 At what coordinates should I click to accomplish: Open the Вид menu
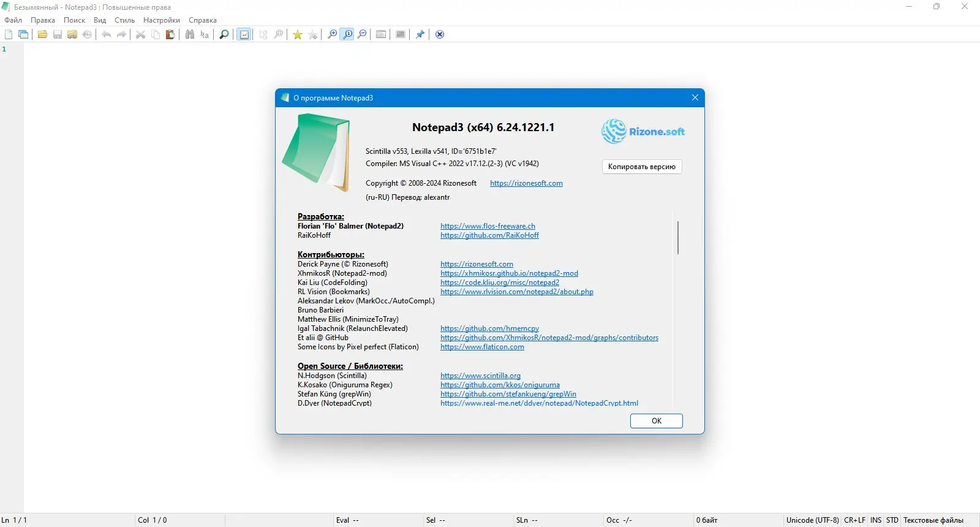point(100,20)
